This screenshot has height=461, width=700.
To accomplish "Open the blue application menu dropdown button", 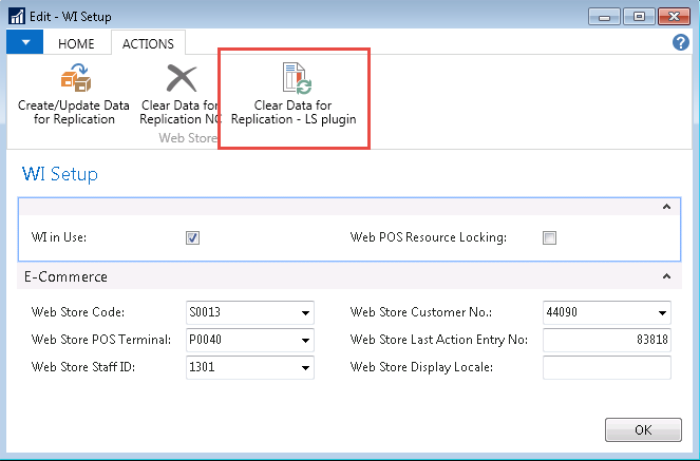I will (25, 43).
